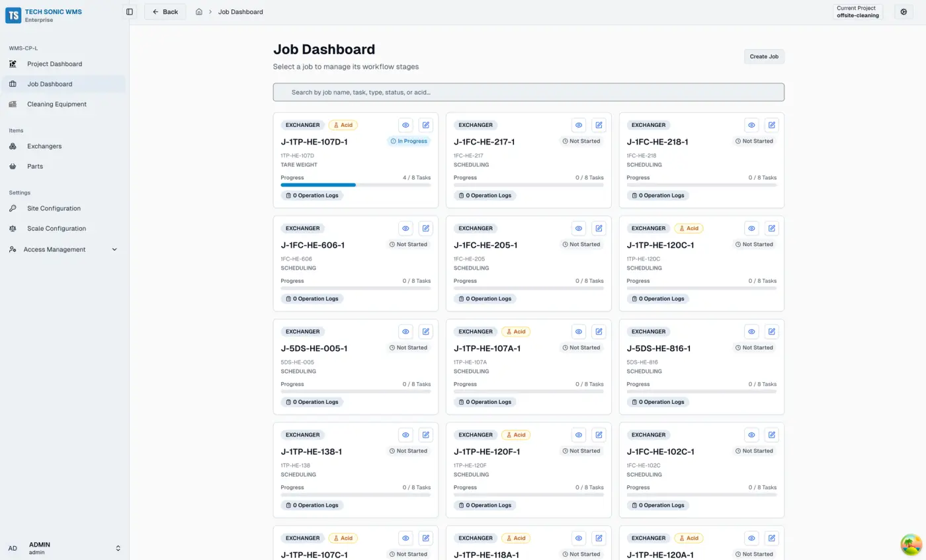Edit job J-1FC-HE-217-1
This screenshot has width=926, height=560.
click(599, 125)
